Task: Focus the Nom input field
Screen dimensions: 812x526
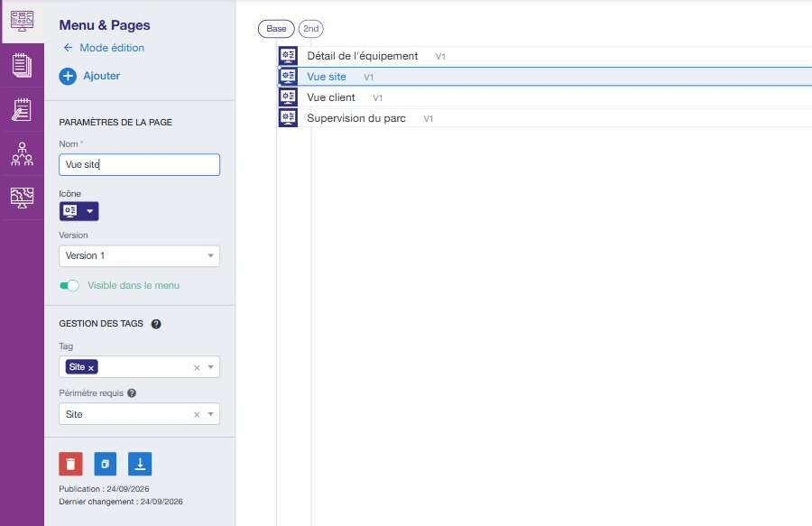Action: 139,164
